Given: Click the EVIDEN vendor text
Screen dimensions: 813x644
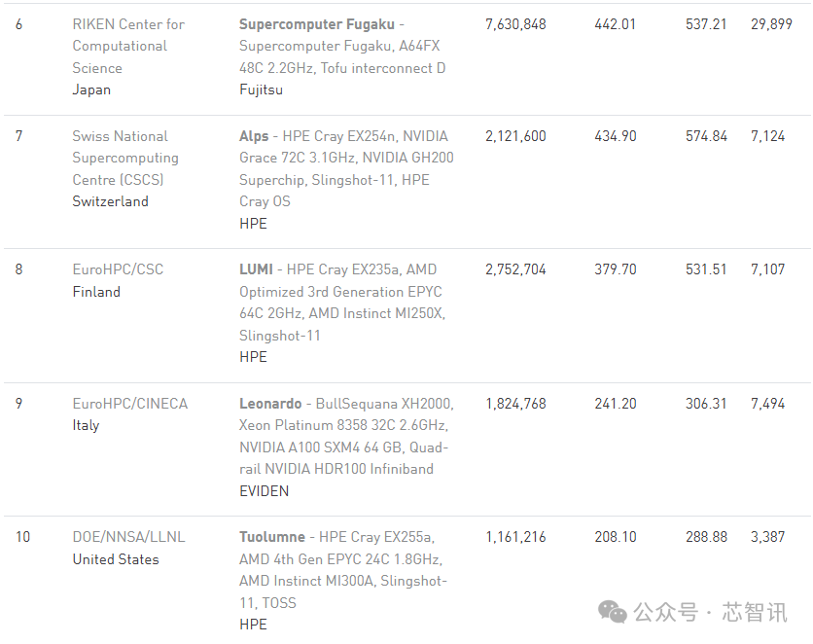Looking at the screenshot, I should point(264,491).
